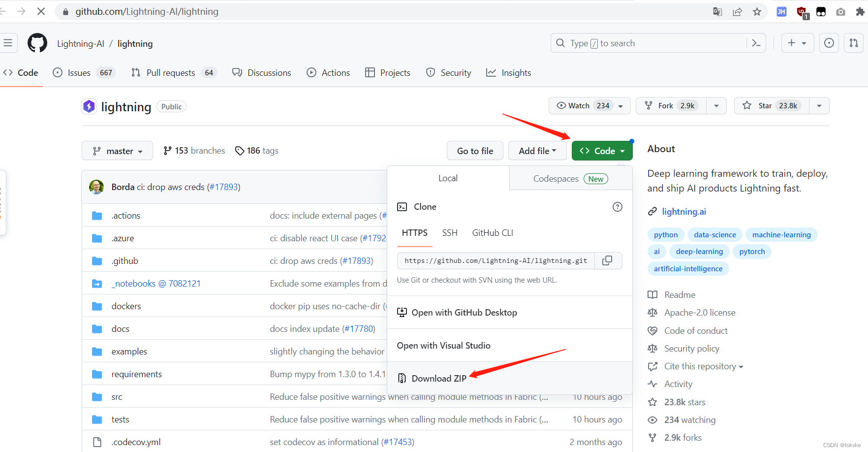
Task: Switch to the Pull requests tab
Action: [174, 73]
